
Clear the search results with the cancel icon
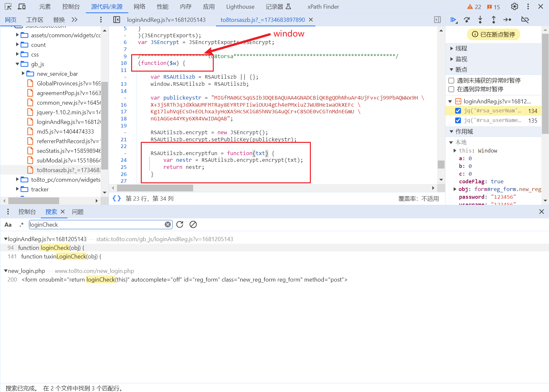193,224
